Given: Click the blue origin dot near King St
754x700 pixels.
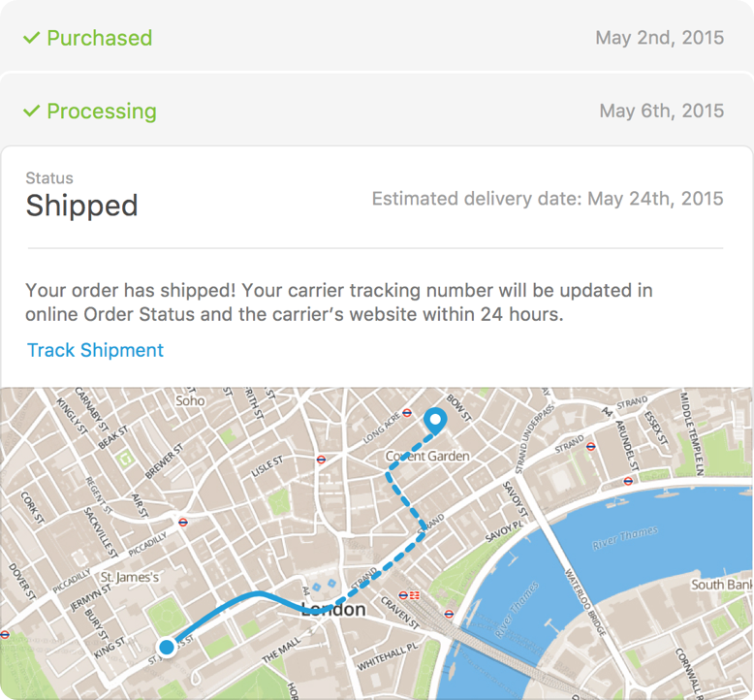Looking at the screenshot, I should tap(167, 646).
